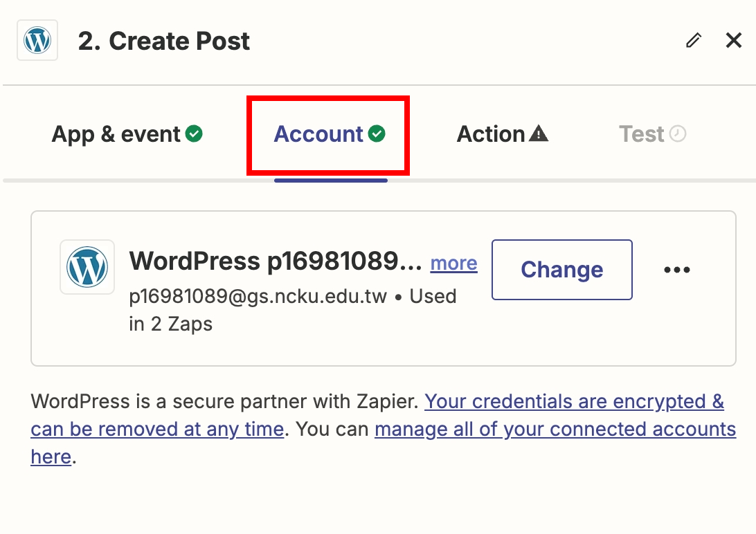Screen dimensions: 756x534
Task: Click the pencil icon to rename step
Action: (x=693, y=41)
